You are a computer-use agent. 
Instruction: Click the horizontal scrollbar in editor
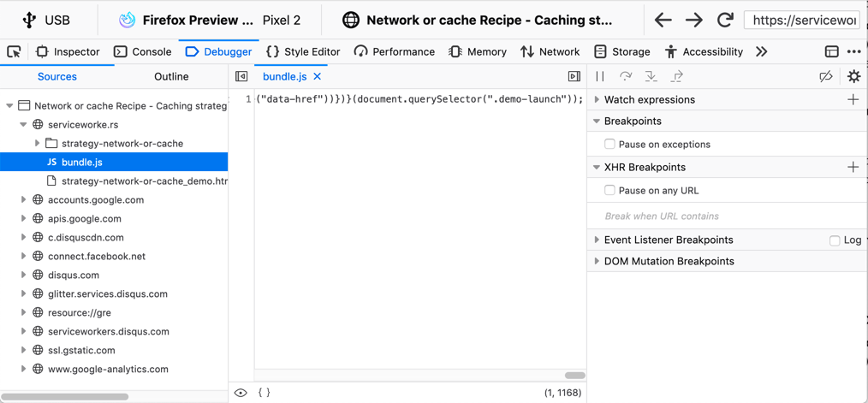pyautogui.click(x=574, y=375)
